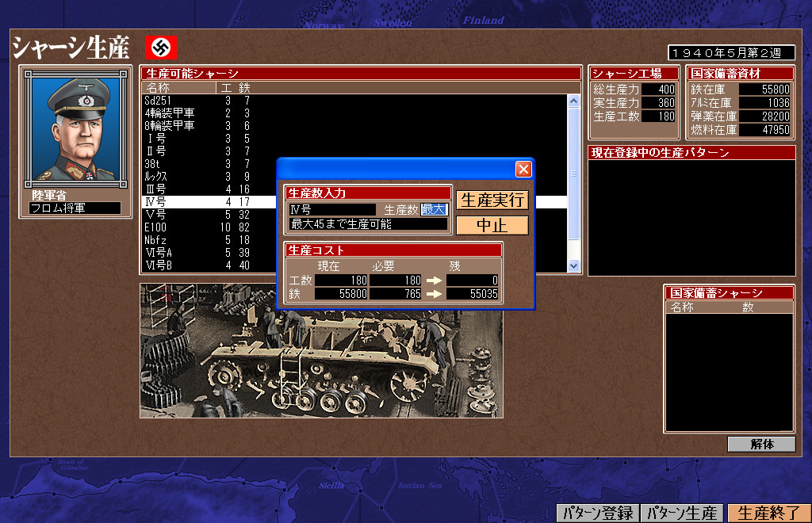Click the General フロム portrait
This screenshot has width=812, height=523.
(x=75, y=129)
